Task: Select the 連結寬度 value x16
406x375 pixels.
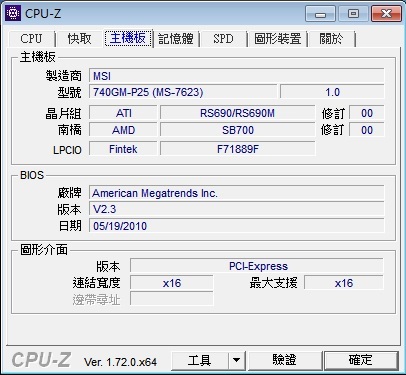Action: point(171,283)
